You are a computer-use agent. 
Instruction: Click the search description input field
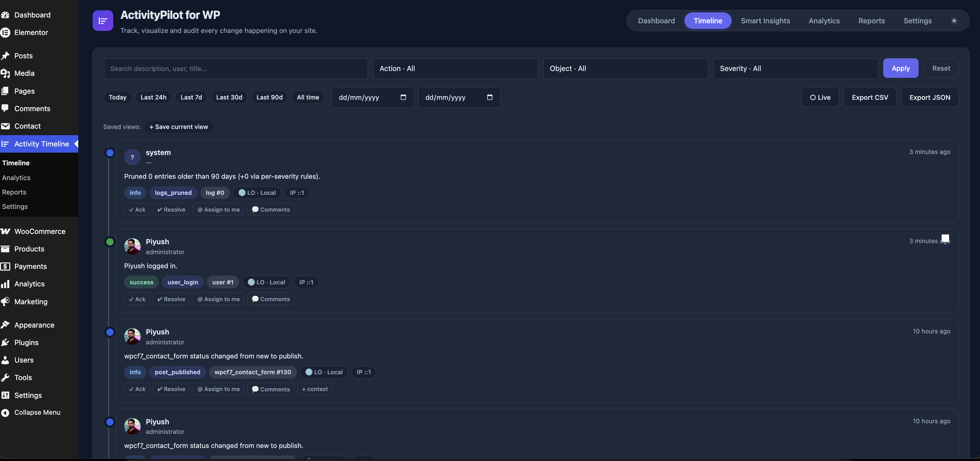tap(235, 69)
